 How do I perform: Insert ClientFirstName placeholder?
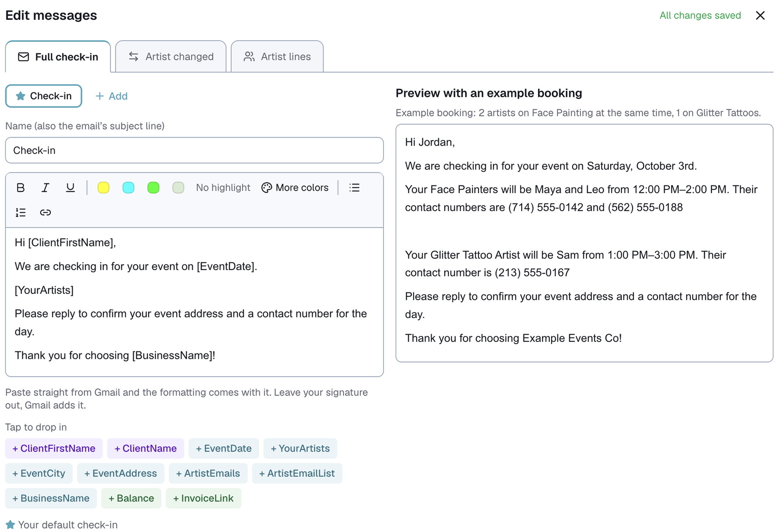(x=54, y=448)
